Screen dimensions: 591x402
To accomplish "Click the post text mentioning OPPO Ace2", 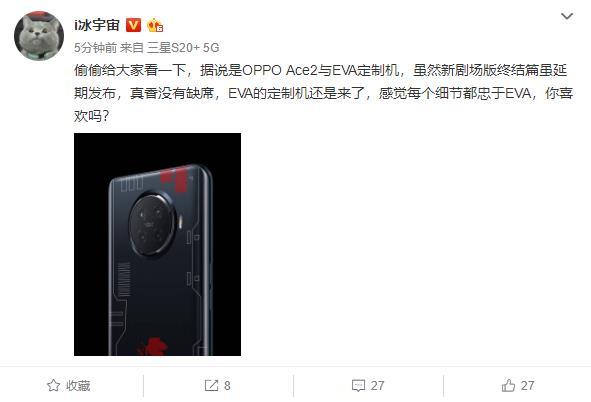I will (323, 93).
